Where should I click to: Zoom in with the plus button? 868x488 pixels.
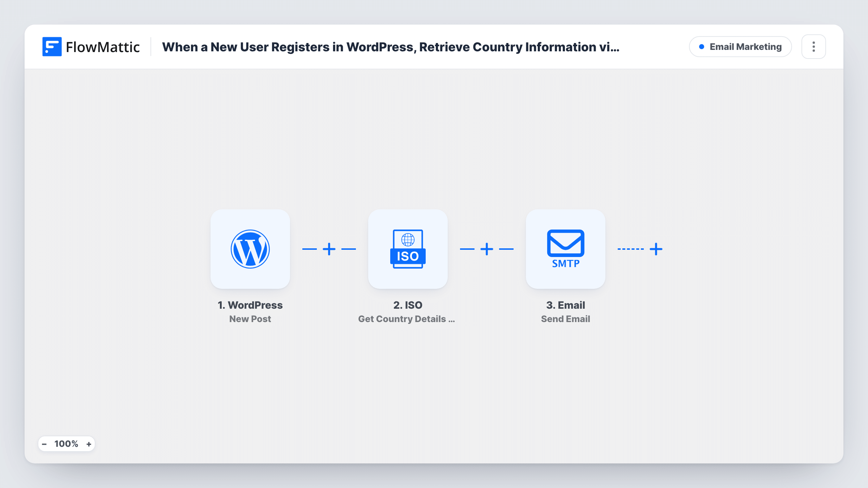(89, 444)
